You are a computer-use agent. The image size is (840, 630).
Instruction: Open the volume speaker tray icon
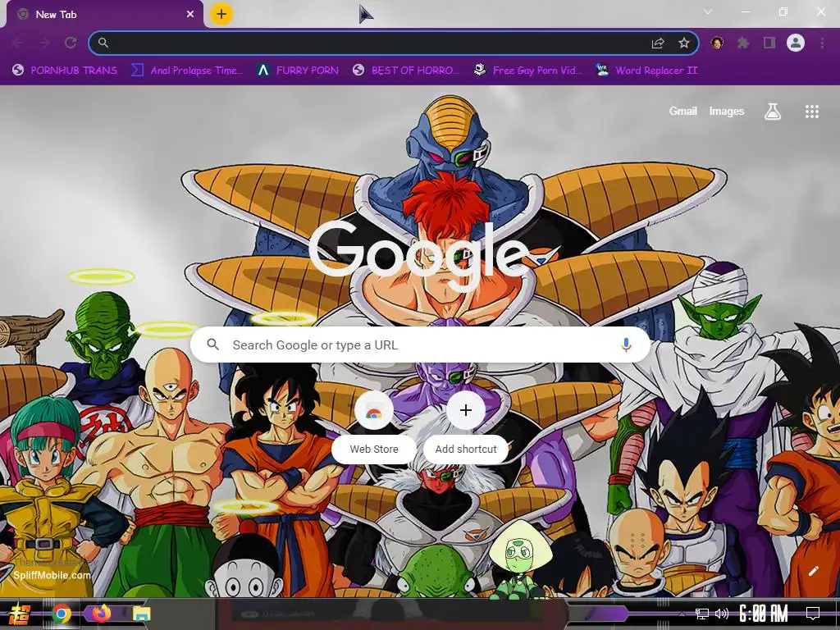pos(722,614)
